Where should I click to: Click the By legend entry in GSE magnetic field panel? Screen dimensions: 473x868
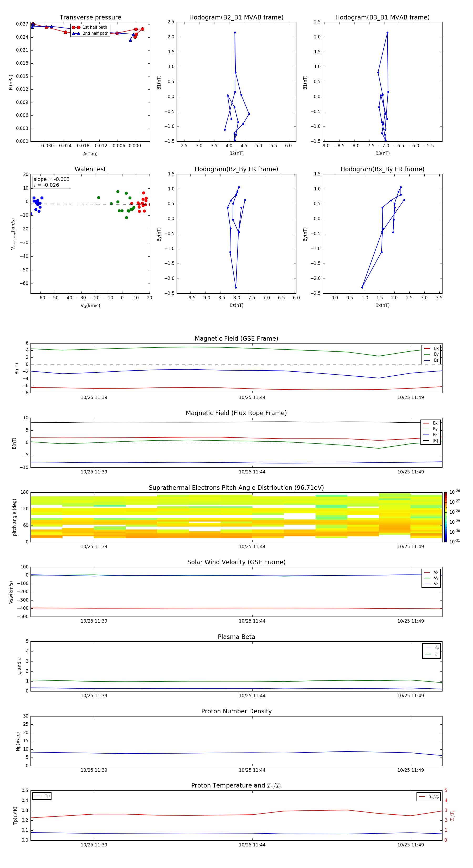click(431, 355)
